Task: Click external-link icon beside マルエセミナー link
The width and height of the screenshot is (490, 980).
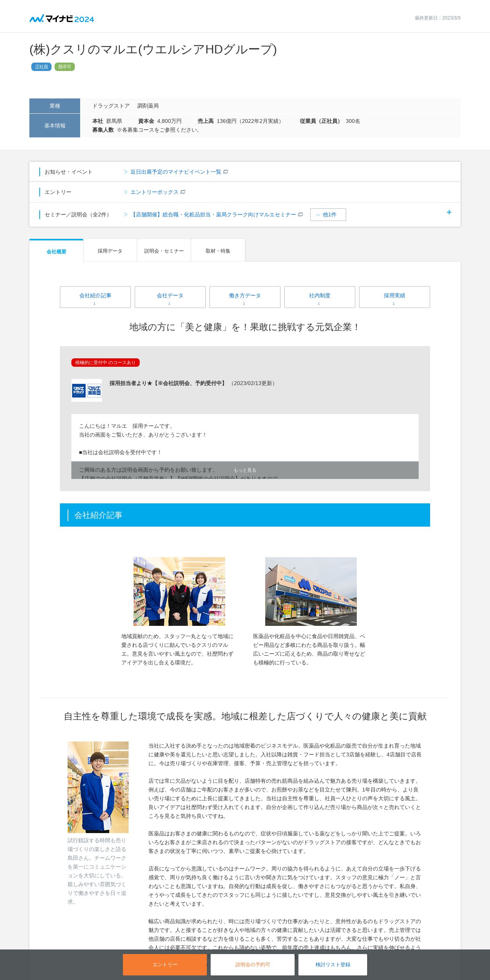Action: click(300, 214)
